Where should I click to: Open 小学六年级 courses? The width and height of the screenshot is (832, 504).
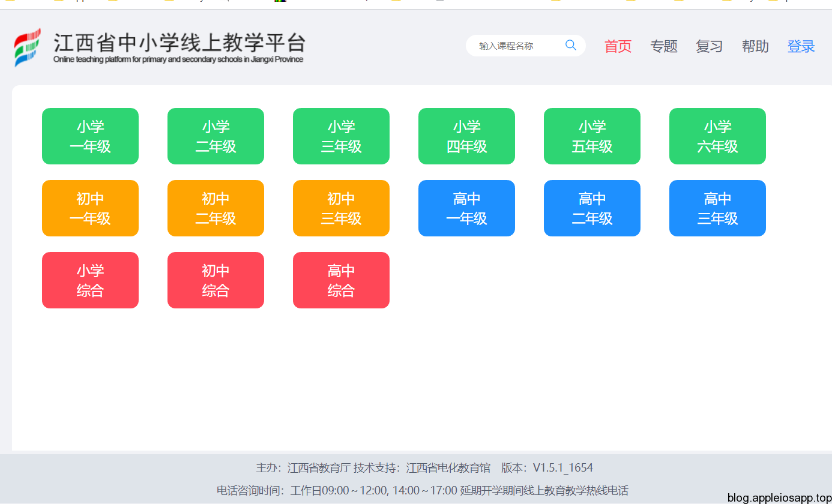click(717, 136)
